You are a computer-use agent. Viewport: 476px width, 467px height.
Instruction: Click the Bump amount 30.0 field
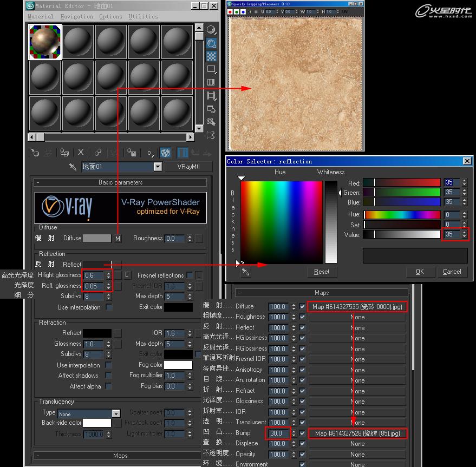coord(279,433)
